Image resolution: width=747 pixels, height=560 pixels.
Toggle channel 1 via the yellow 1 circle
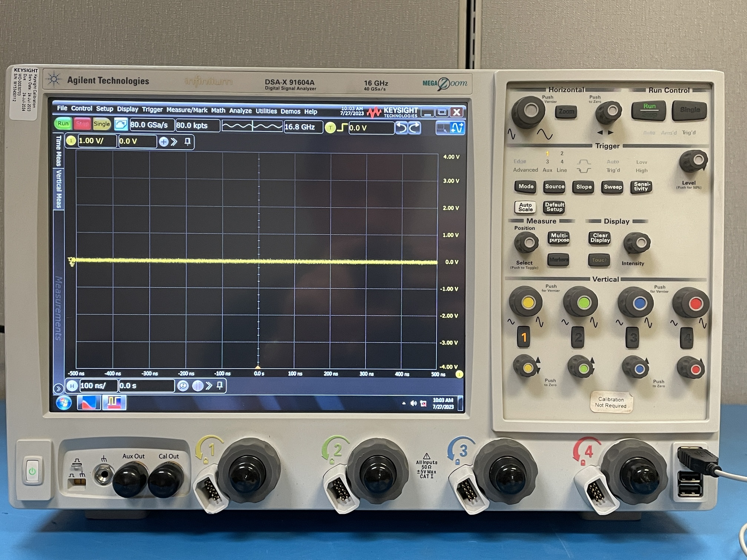(x=71, y=141)
